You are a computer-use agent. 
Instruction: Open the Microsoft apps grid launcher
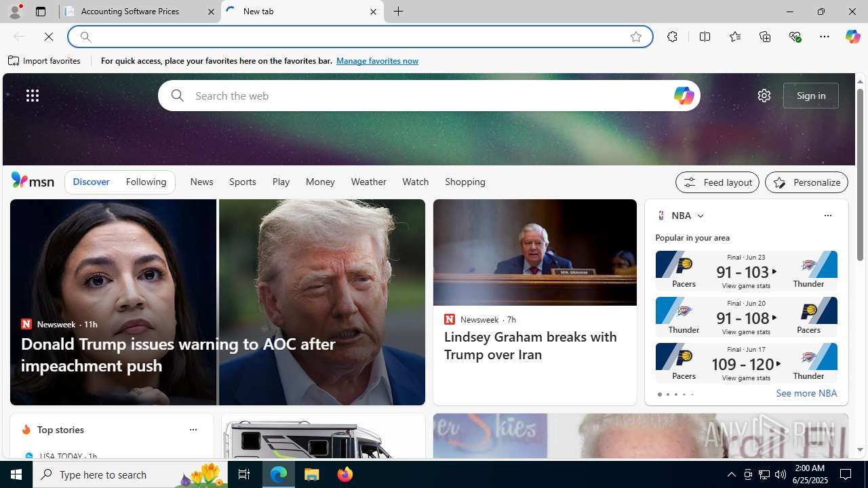33,96
